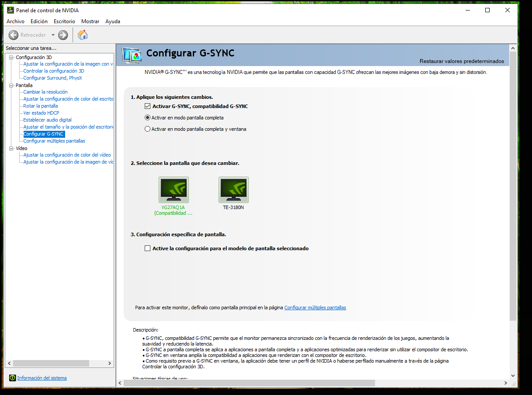The image size is (532, 395).
Task: Open Información del sistema link
Action: point(42,378)
